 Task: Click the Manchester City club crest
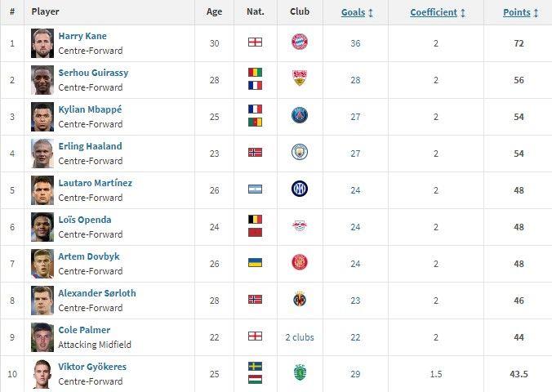click(x=300, y=153)
